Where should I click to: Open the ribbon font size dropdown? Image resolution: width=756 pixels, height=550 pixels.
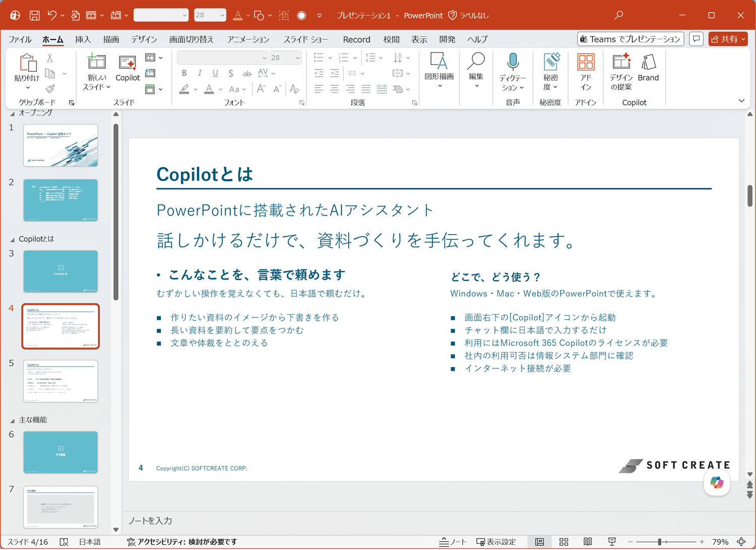297,58
